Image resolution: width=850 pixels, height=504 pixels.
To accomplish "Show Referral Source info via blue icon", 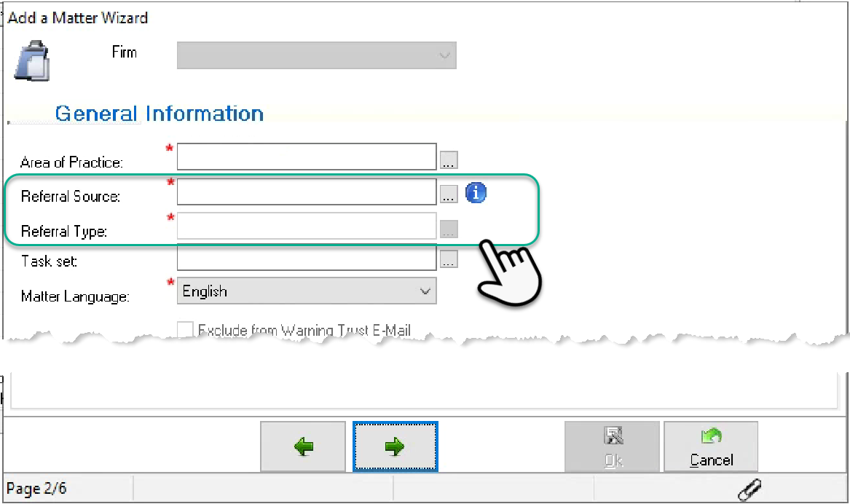I will pos(476,192).
